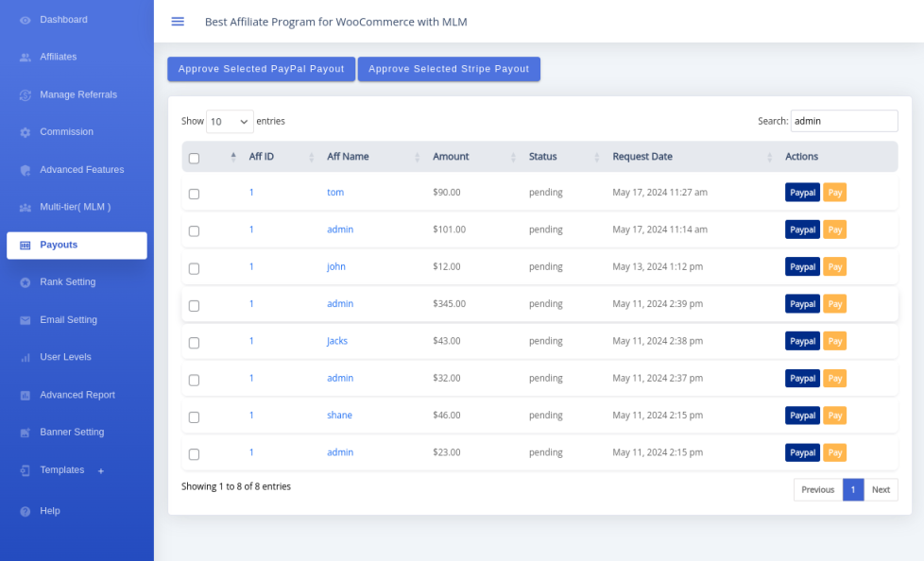Open Manage Referrals in the sidebar
Viewport: 924px width, 561px height.
click(77, 94)
